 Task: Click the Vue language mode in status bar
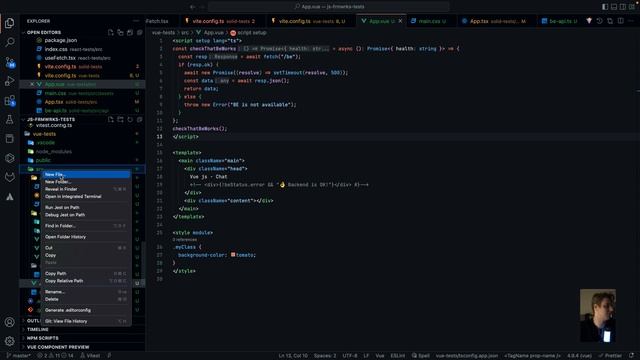pyautogui.click(x=380, y=356)
